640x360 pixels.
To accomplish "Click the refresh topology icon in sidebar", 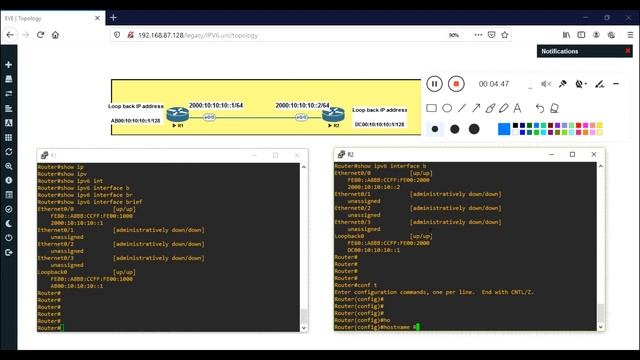I will (x=9, y=152).
